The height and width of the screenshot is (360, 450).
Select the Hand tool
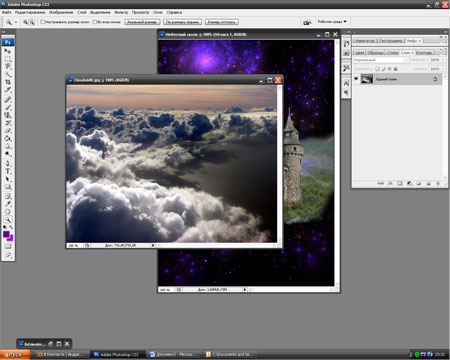pos(8,211)
